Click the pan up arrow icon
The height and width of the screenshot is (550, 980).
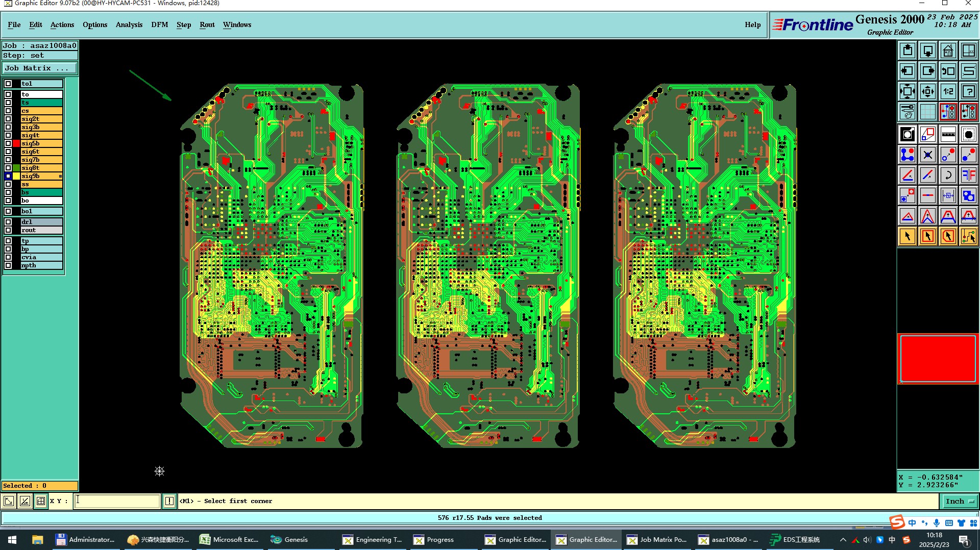click(x=907, y=51)
